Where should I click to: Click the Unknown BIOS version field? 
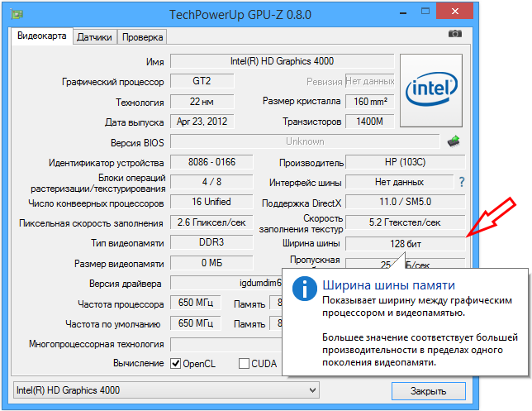pos(305,141)
